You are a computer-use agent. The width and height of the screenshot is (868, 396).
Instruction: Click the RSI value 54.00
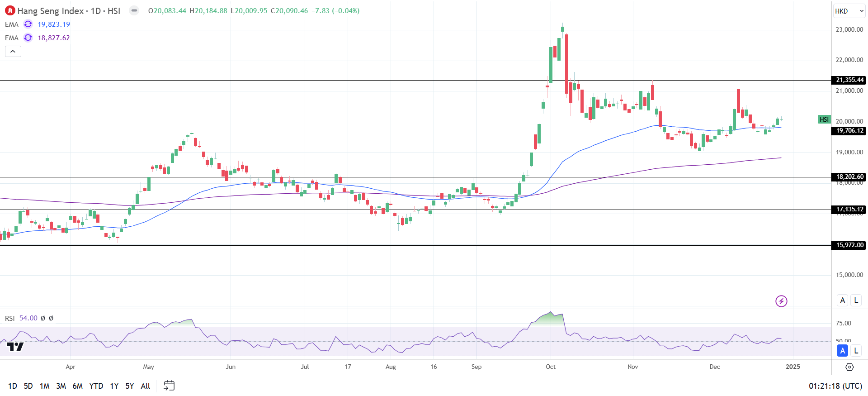tap(28, 318)
